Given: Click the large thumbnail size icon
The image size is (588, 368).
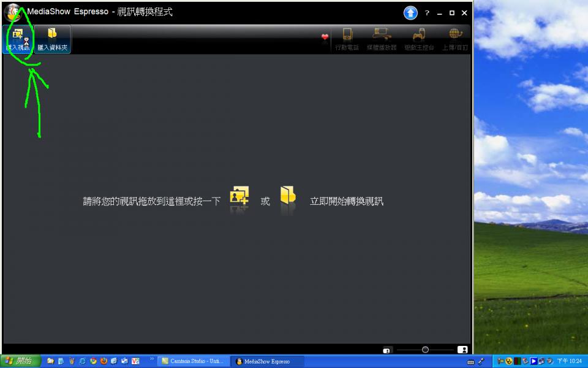Looking at the screenshot, I should [462, 350].
